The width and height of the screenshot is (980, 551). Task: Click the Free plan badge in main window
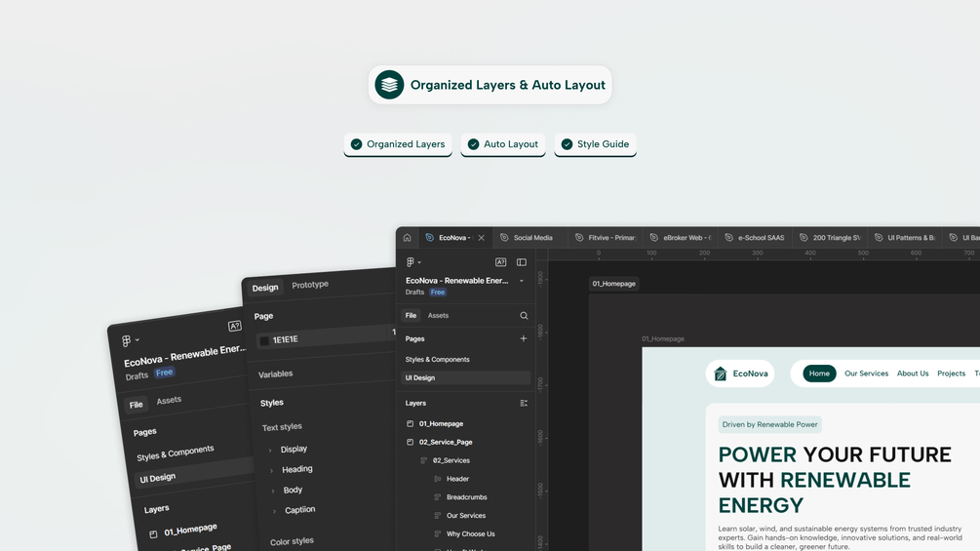pyautogui.click(x=438, y=293)
